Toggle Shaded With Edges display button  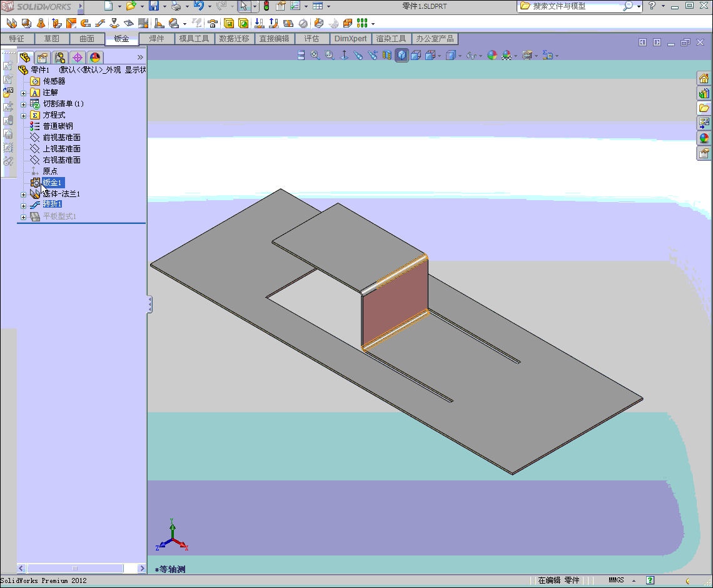point(402,56)
